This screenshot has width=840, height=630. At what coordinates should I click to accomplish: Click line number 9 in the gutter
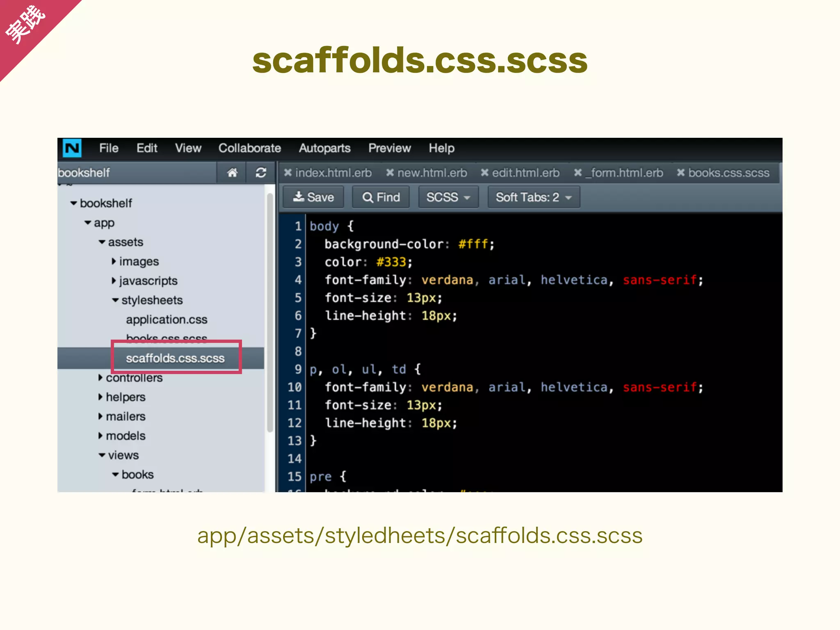tap(298, 369)
